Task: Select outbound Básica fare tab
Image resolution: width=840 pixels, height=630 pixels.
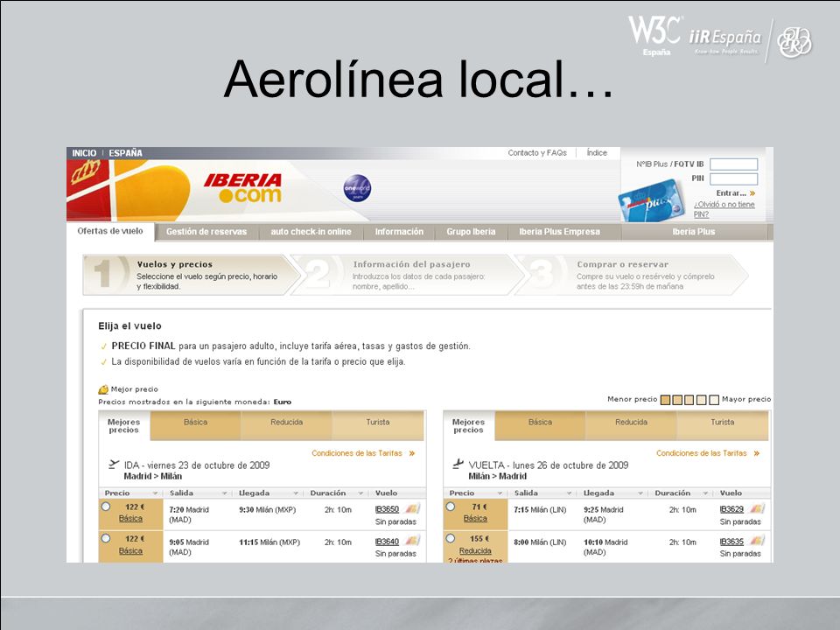Action: (195, 426)
